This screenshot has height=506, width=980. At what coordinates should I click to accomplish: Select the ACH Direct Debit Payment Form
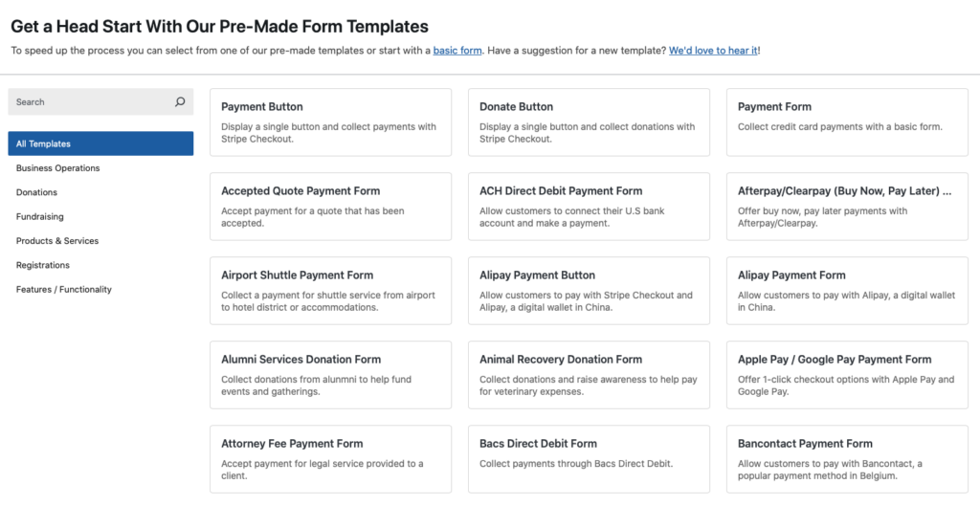coord(589,206)
